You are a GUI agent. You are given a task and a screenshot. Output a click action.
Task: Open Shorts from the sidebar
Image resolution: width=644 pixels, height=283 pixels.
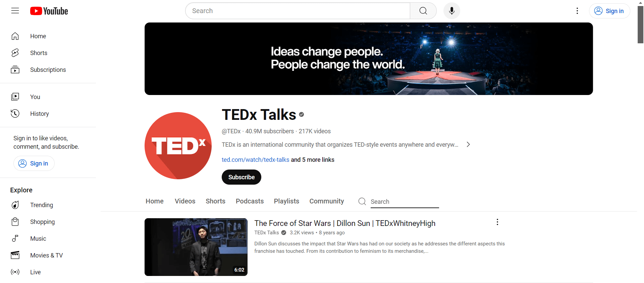click(x=39, y=53)
